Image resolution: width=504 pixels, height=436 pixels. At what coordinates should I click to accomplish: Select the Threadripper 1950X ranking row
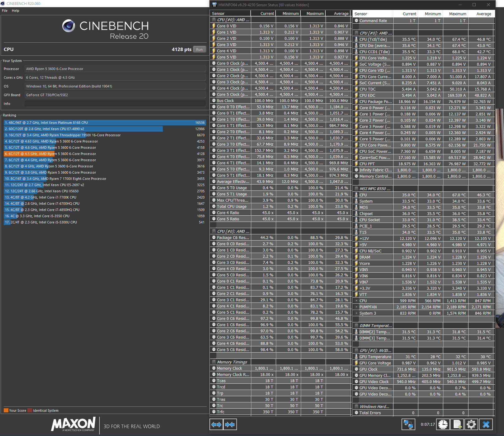tap(105, 135)
